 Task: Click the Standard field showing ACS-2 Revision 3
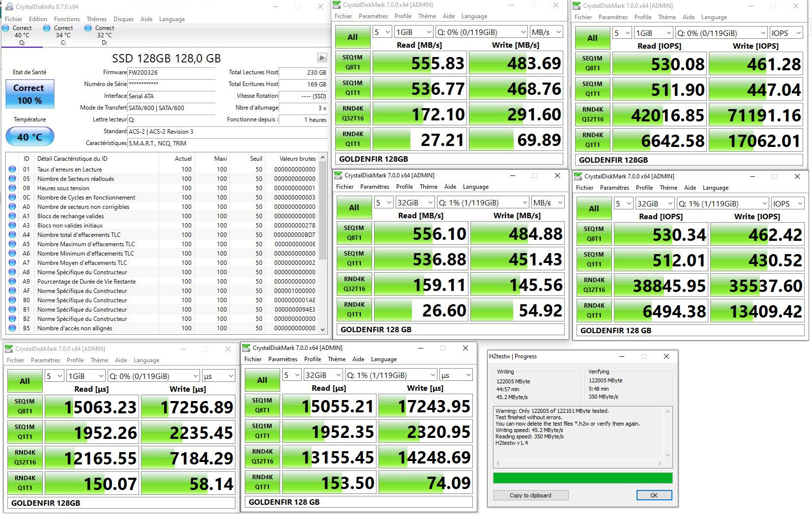(x=227, y=132)
